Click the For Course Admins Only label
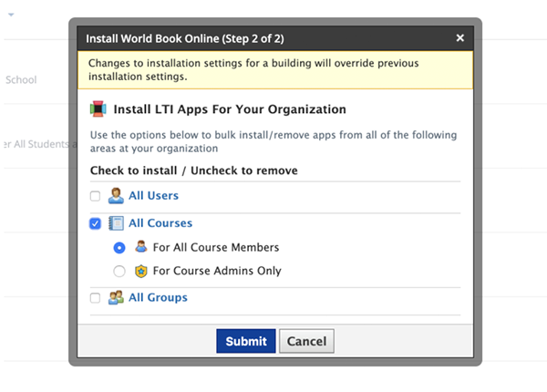 [217, 271]
